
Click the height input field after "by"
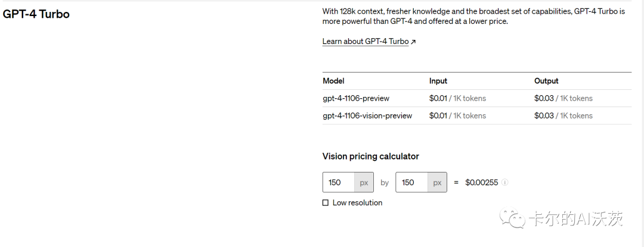(x=412, y=183)
